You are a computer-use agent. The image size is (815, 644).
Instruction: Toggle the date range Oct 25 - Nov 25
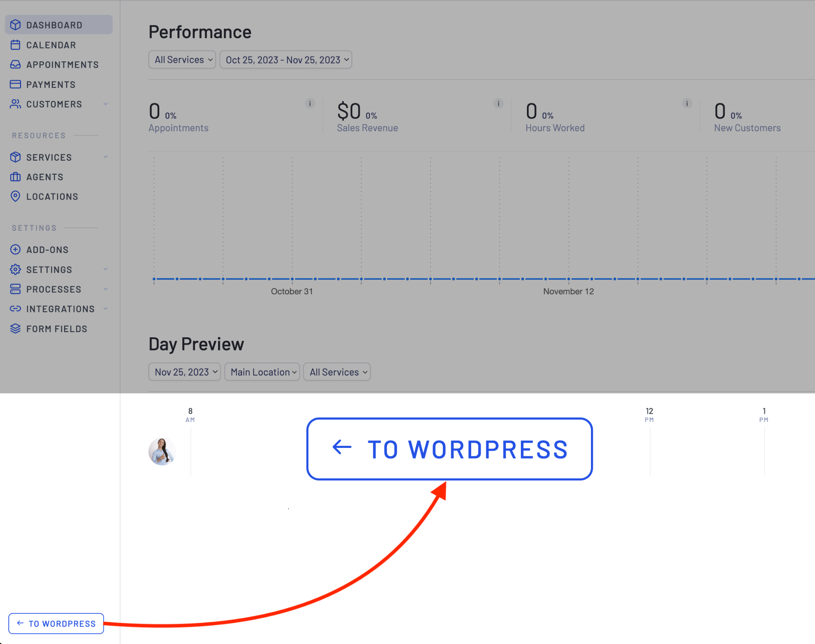pos(287,60)
